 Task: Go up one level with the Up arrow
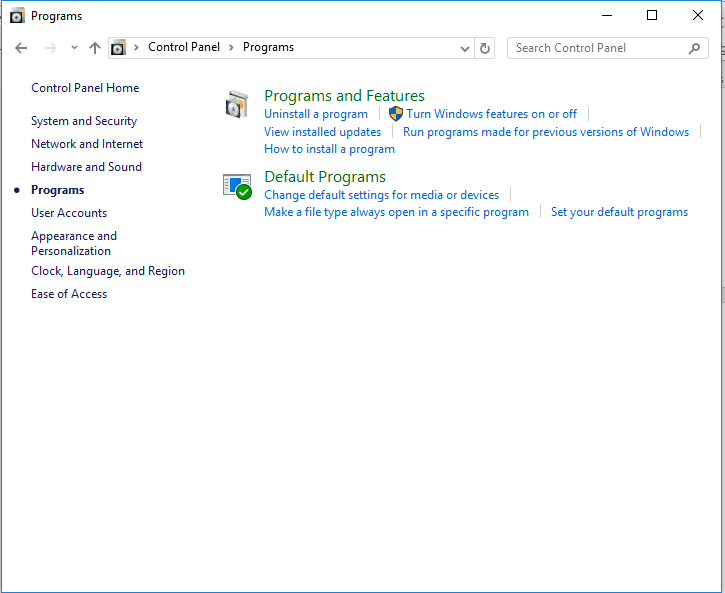(x=95, y=48)
